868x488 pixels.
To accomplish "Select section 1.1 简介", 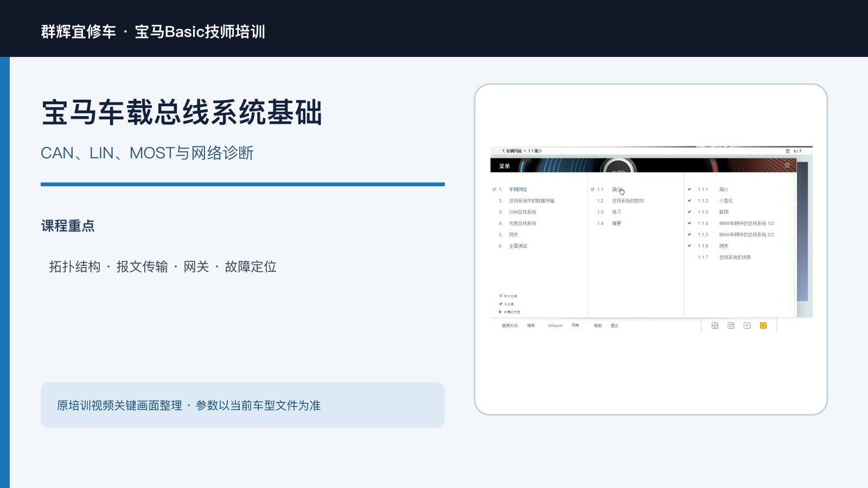I will click(609, 189).
